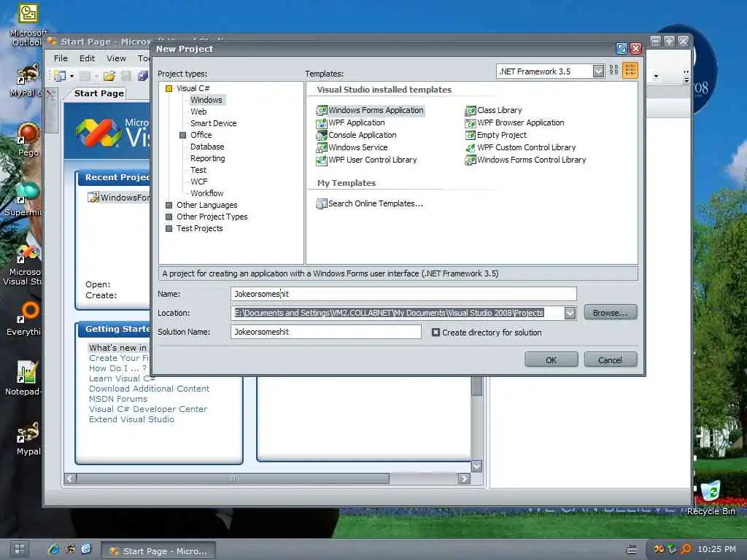Select Reporting project type
Screen dimensions: 747x560
pos(208,158)
